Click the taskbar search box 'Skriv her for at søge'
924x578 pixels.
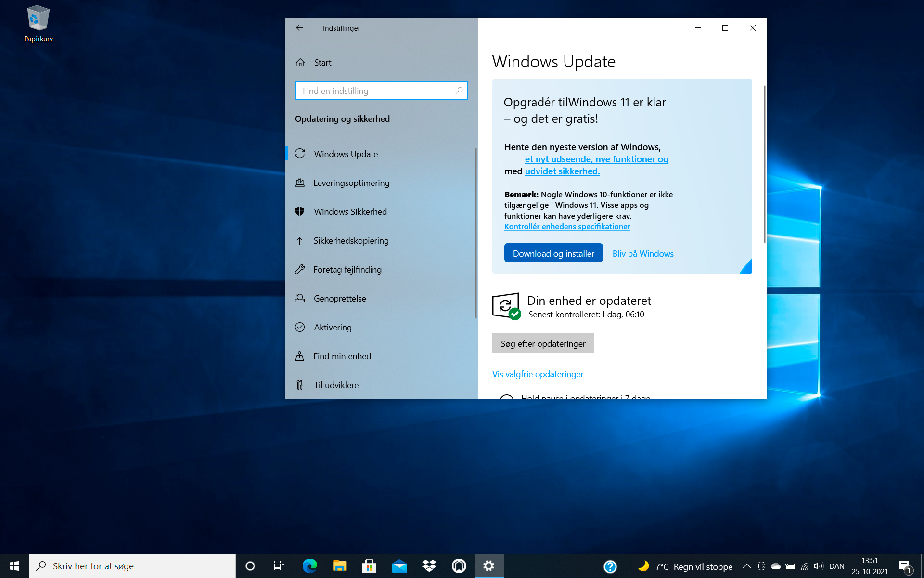point(132,566)
